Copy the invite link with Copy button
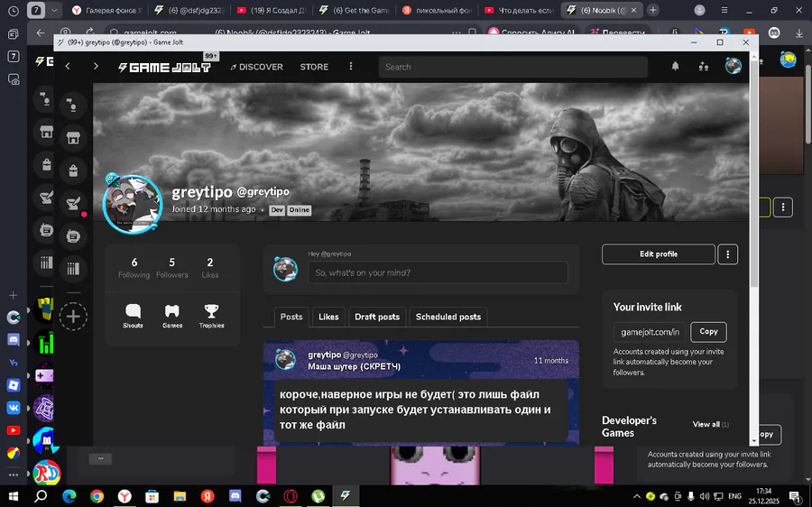This screenshot has height=507, width=812. (708, 331)
